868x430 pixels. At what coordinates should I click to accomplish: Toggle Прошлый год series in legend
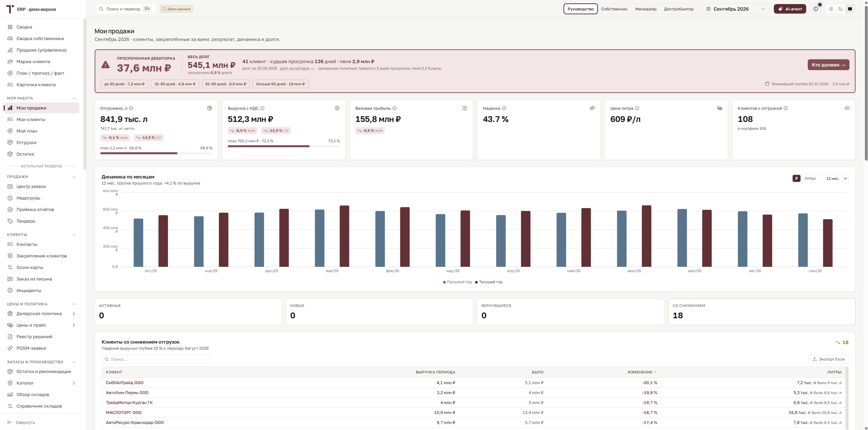point(457,282)
